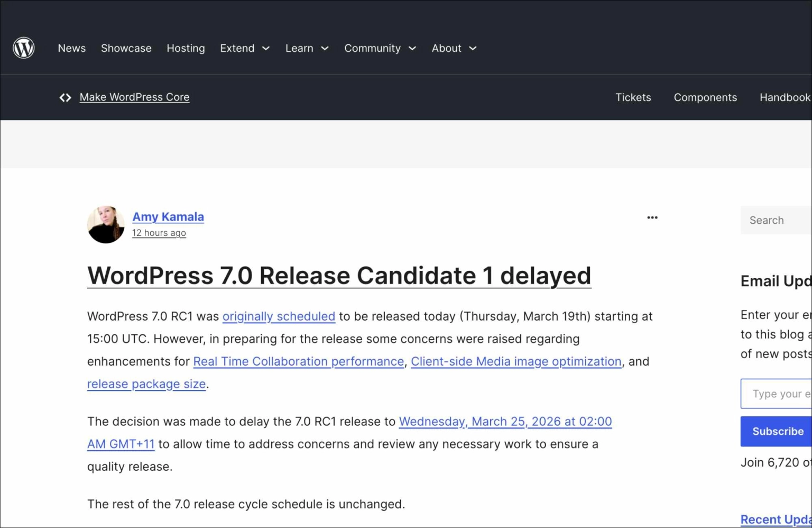Focus the email address input field
This screenshot has width=812, height=528.
point(776,394)
